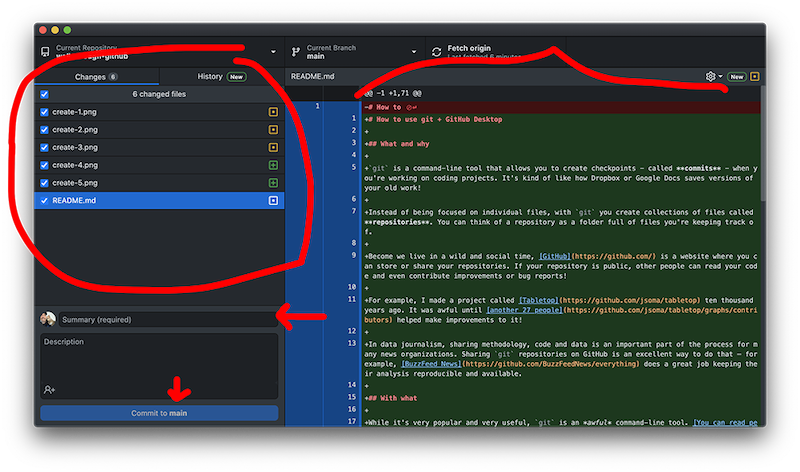The width and height of the screenshot is (800, 472).
Task: Open the Current Branch dropdown arrow
Action: click(x=414, y=52)
